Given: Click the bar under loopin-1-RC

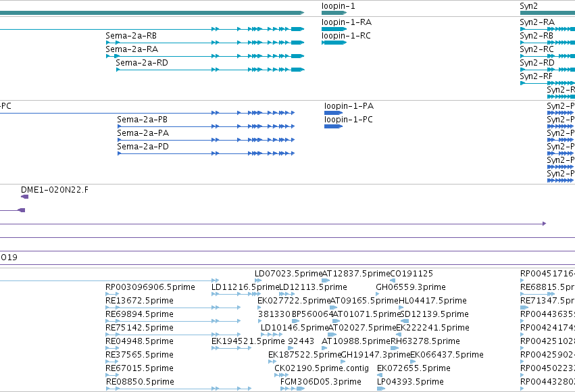Looking at the screenshot, I should click(x=334, y=43).
